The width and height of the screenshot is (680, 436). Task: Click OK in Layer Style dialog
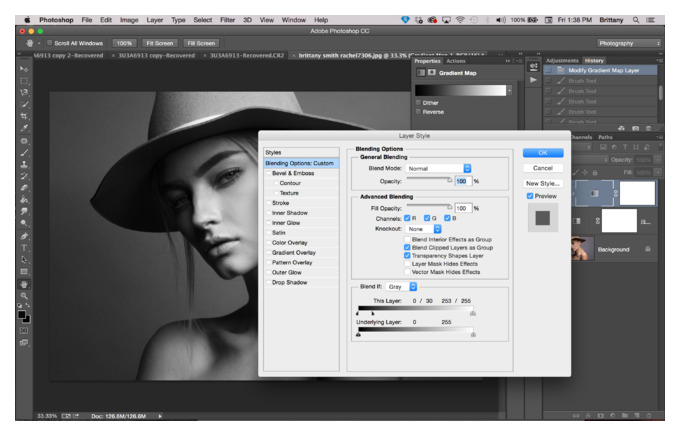pyautogui.click(x=543, y=153)
